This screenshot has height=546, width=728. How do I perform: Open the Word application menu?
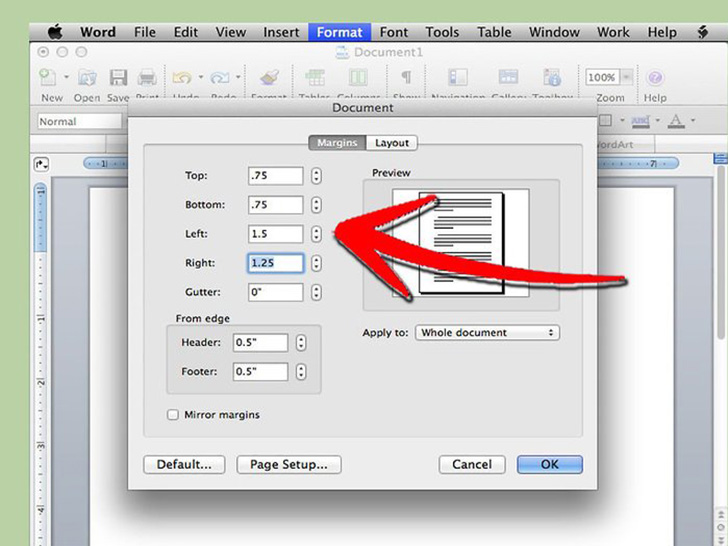click(x=98, y=32)
